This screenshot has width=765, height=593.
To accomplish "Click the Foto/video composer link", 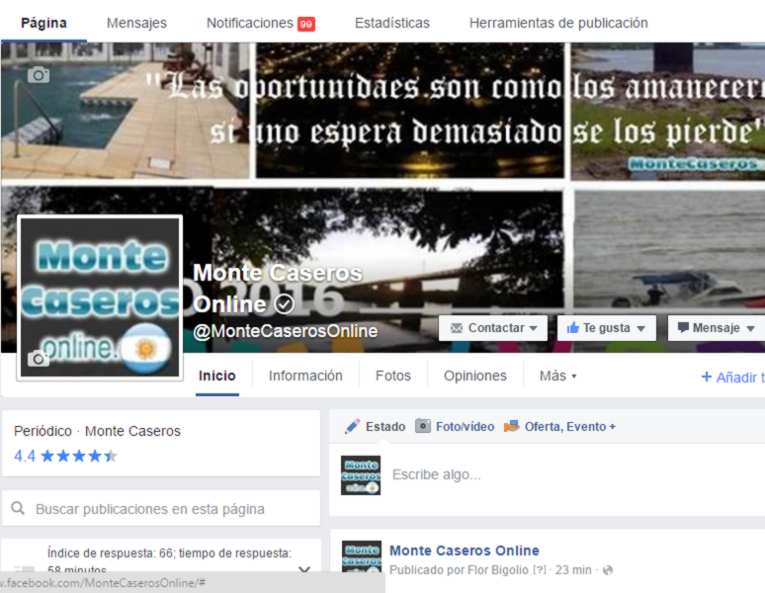I will coord(465,427).
